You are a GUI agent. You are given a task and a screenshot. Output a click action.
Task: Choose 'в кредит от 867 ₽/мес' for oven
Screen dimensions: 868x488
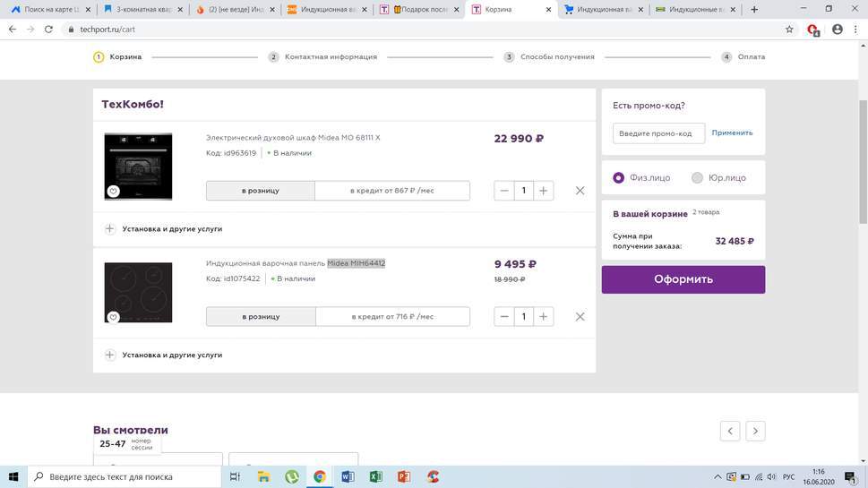[x=392, y=191]
